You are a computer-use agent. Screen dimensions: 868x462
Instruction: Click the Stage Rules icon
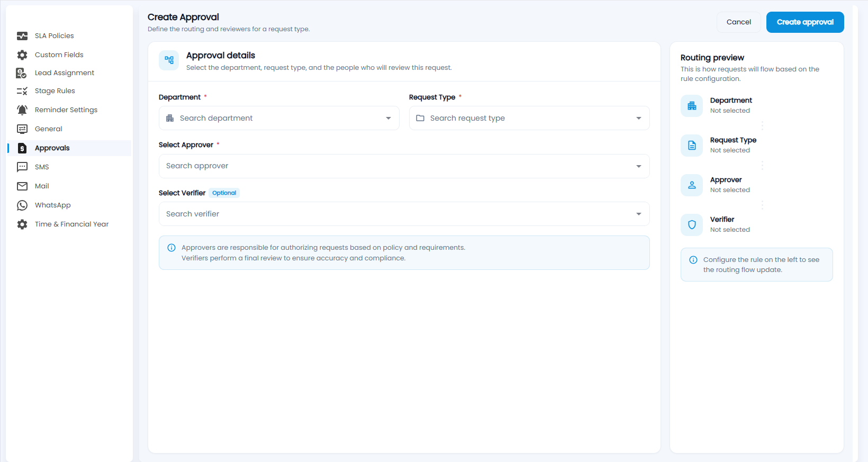pos(22,91)
